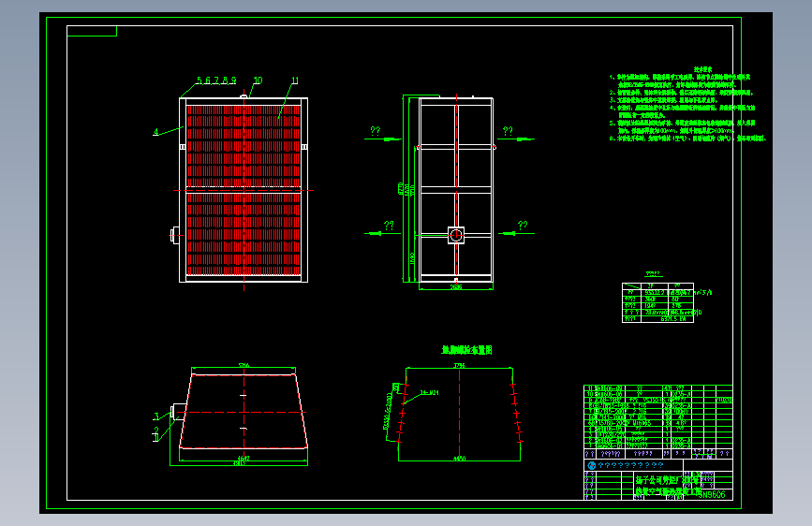
Task: Select the 14-M24 bolt callout
Action: 429,392
